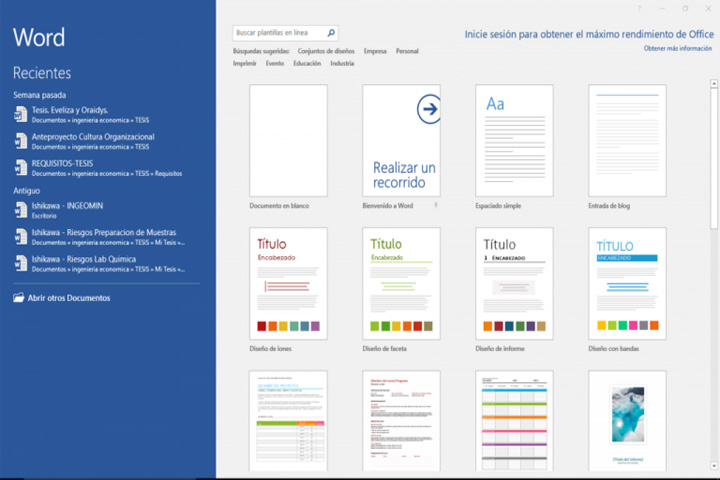This screenshot has height=480, width=720.
Task: Click the search magnifier icon for templates
Action: pyautogui.click(x=331, y=33)
